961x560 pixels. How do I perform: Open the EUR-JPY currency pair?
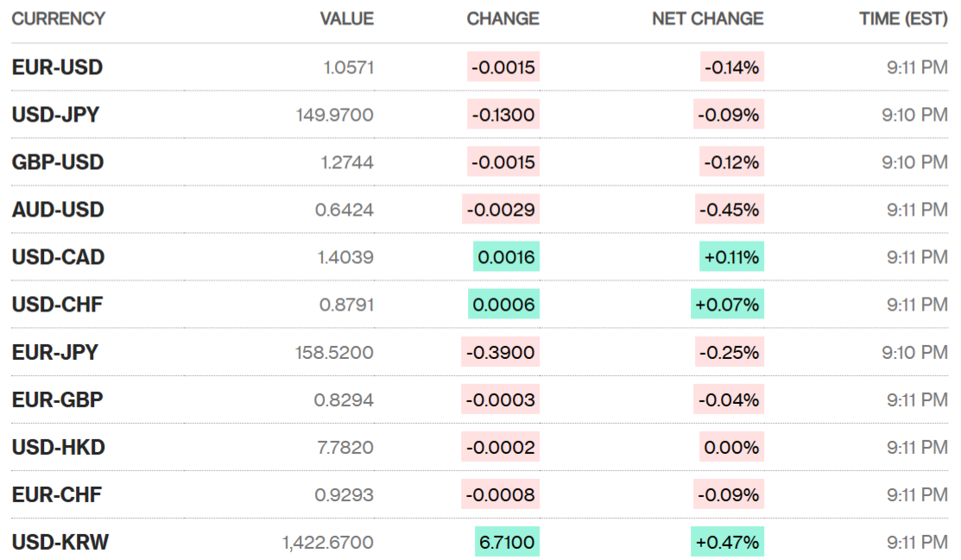pyautogui.click(x=55, y=352)
